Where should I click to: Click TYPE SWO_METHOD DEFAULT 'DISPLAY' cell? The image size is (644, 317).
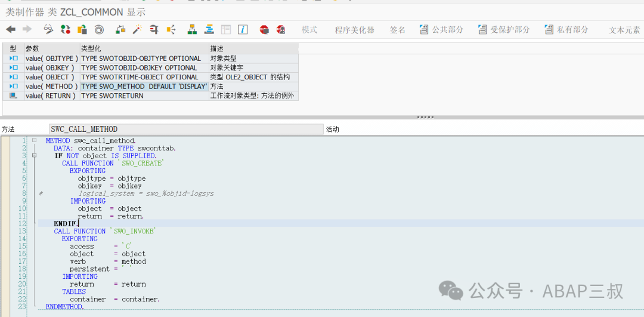(144, 87)
